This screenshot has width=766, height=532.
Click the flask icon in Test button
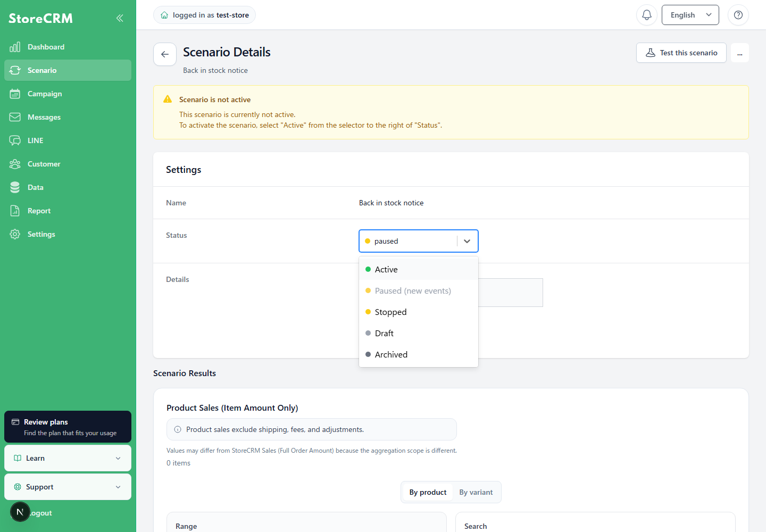point(650,53)
